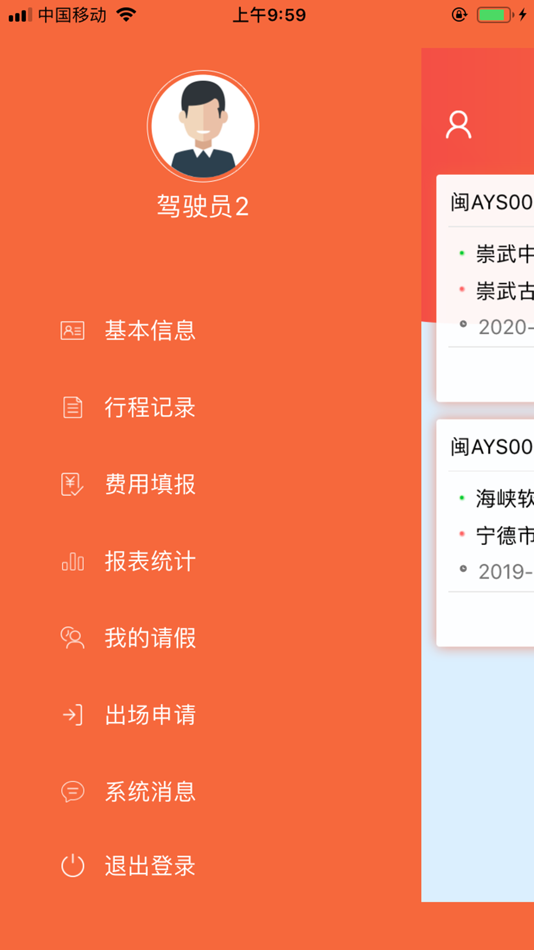Open 系统消息 system messages
This screenshot has height=950, width=534.
[150, 792]
